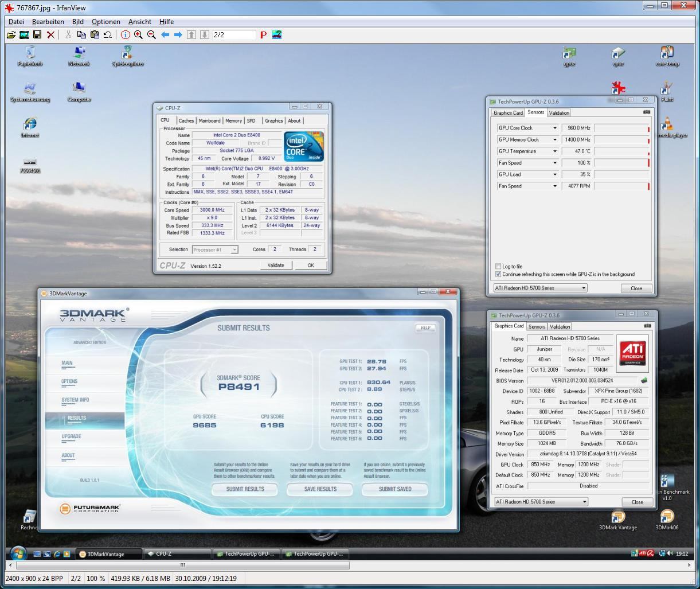Click the Windows Start orb in the taskbar

pyautogui.click(x=18, y=553)
